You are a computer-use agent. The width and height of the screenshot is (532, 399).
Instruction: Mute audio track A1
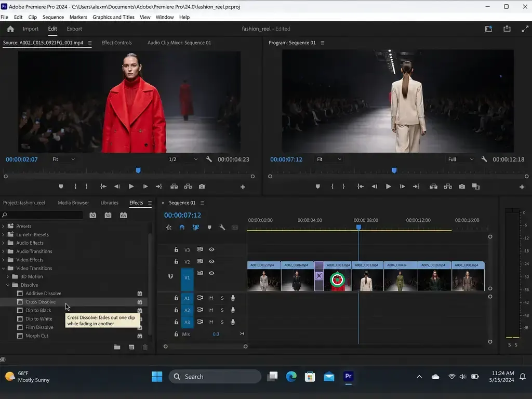tap(211, 298)
